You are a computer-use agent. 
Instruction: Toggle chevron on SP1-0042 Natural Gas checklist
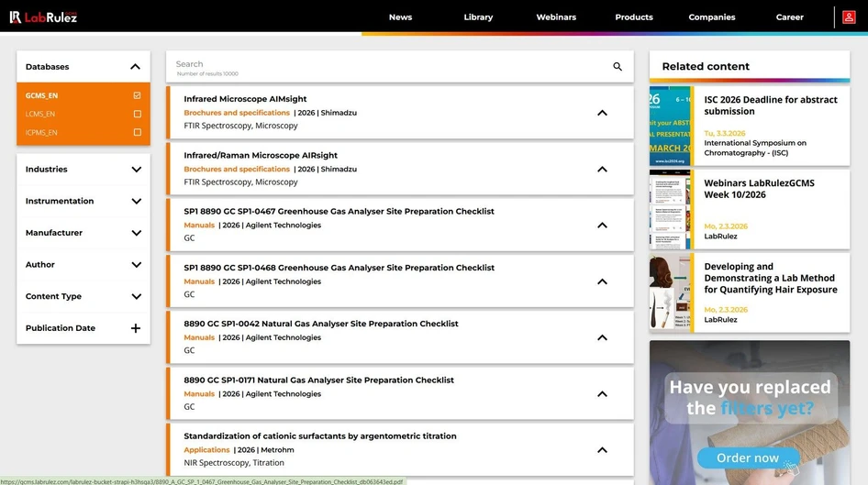602,338
